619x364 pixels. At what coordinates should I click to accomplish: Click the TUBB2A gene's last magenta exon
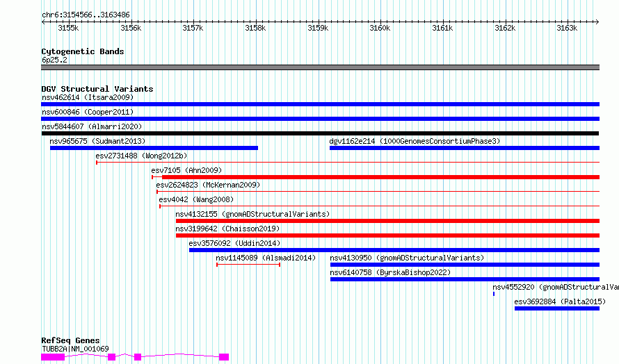[x=224, y=357]
